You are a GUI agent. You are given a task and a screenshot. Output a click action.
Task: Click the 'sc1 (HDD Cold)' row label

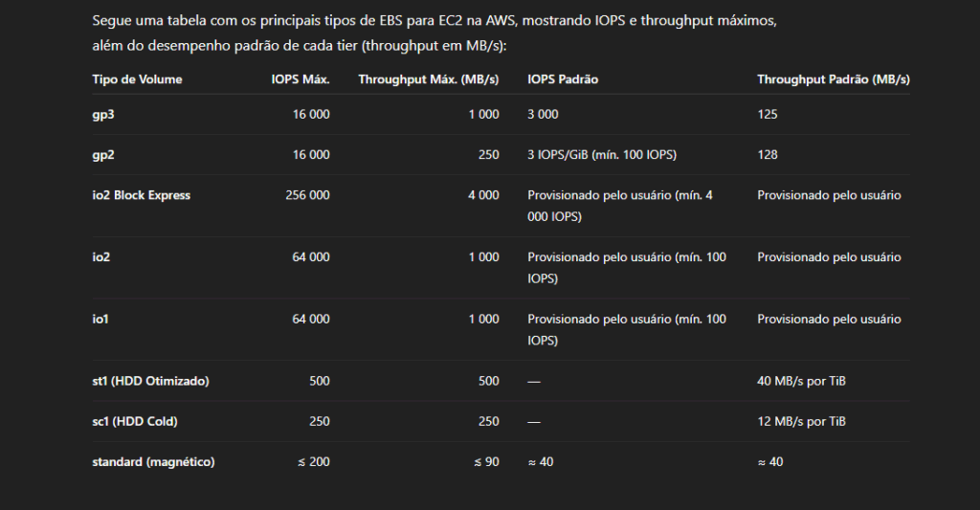pos(135,422)
